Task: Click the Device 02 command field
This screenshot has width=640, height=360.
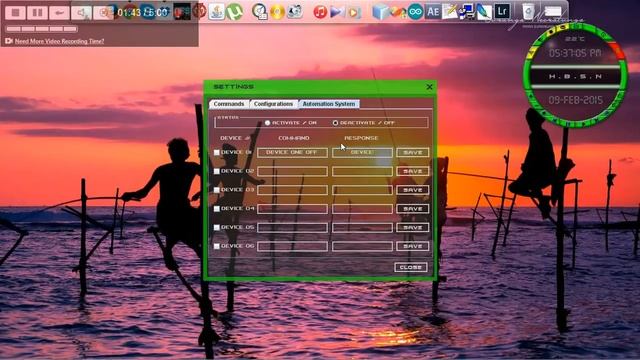Action: (x=292, y=171)
